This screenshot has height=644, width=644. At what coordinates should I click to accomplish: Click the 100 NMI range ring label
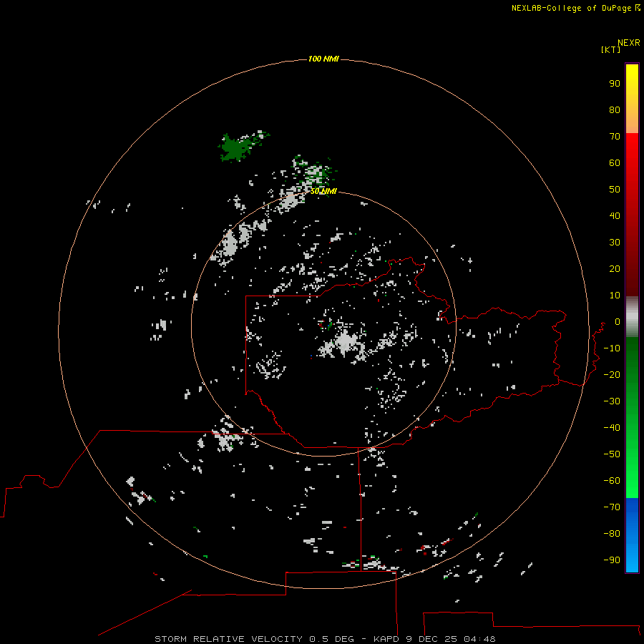pos(323,59)
